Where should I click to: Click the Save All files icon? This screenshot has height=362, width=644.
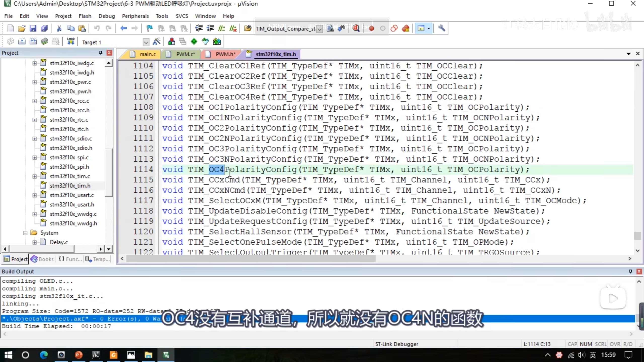(44, 28)
